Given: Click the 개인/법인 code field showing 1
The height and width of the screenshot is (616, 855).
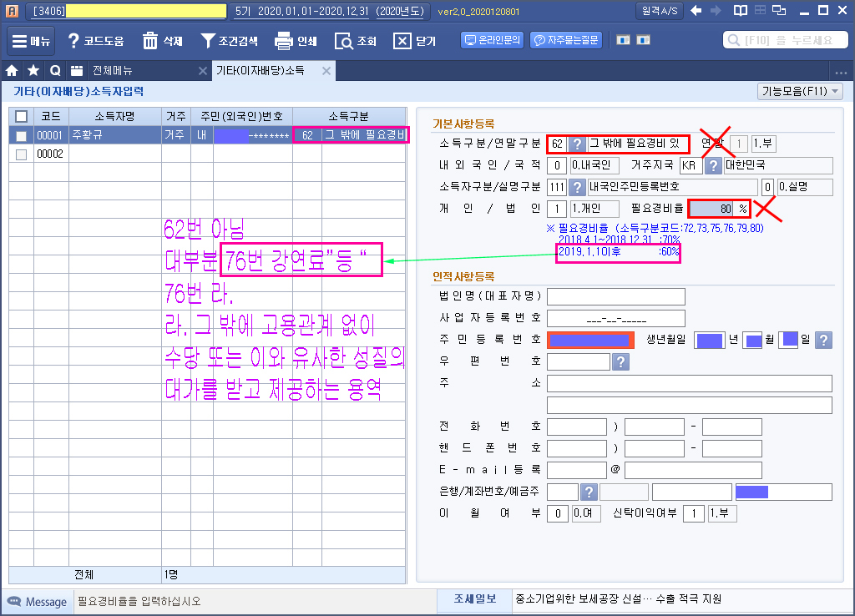Looking at the screenshot, I should [x=557, y=209].
